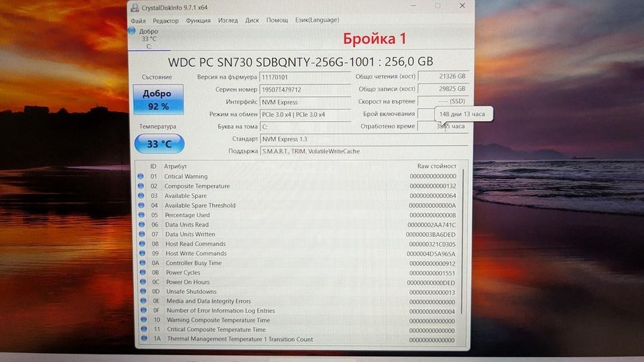Click the Атрибут column header

click(x=175, y=166)
